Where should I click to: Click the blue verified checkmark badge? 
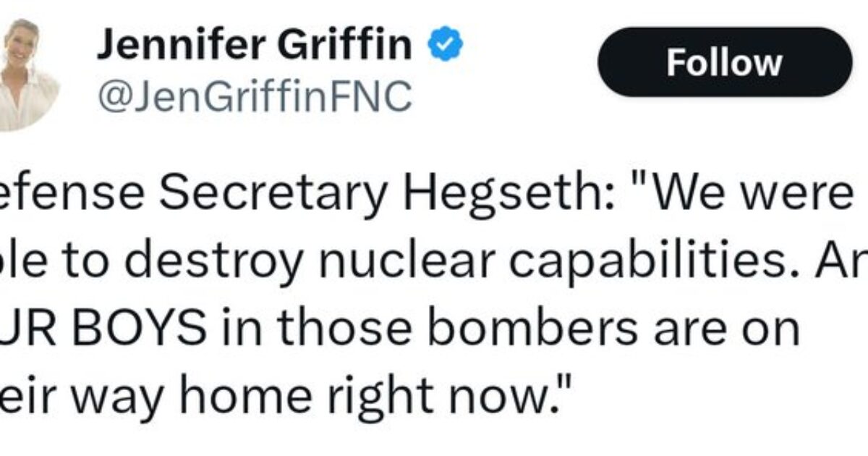point(446,46)
